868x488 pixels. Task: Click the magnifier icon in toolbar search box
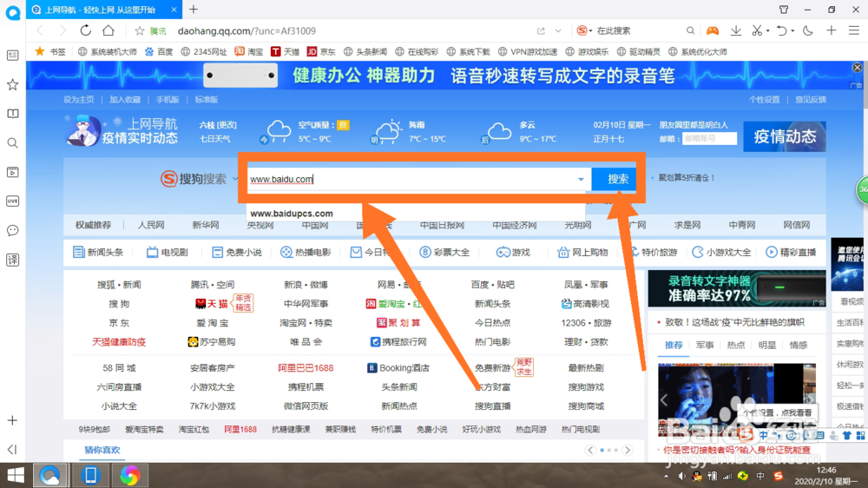[690, 31]
